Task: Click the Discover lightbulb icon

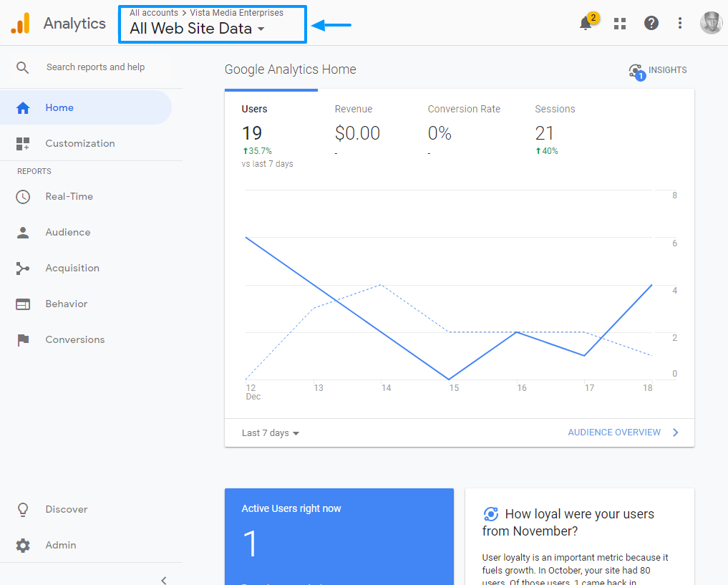Action: (24, 510)
